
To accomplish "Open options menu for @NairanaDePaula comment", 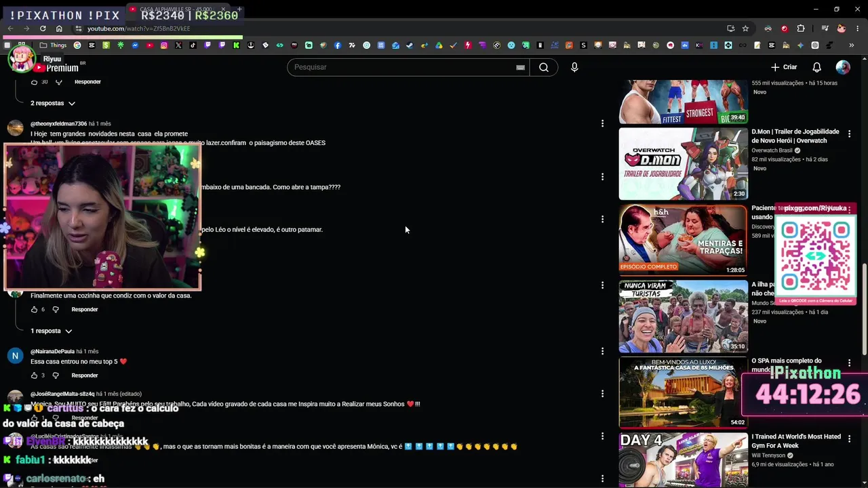I will pyautogui.click(x=602, y=351).
